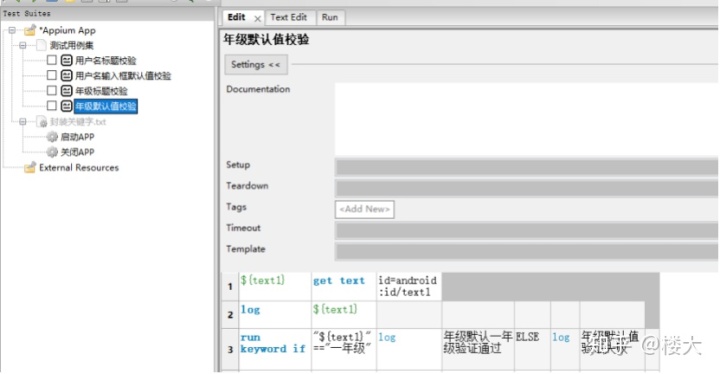Screen dimensions: 720x374
Task: Click the <Add New> tag box
Action: pos(365,209)
